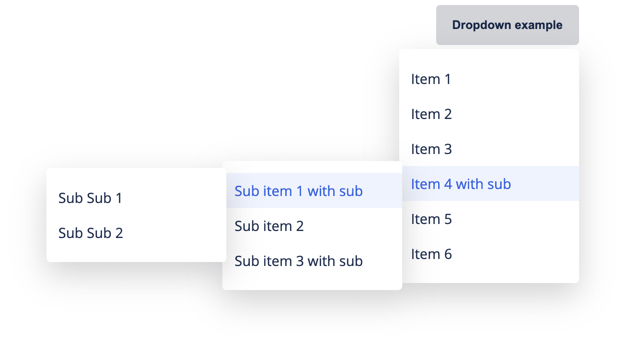This screenshot has width=644, height=337.
Task: Choose Item 6 at the bottom of the menu
Action: point(431,254)
